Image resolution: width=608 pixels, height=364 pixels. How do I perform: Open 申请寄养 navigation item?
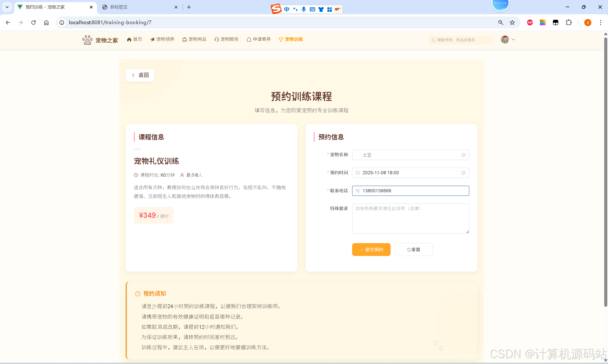(259, 39)
